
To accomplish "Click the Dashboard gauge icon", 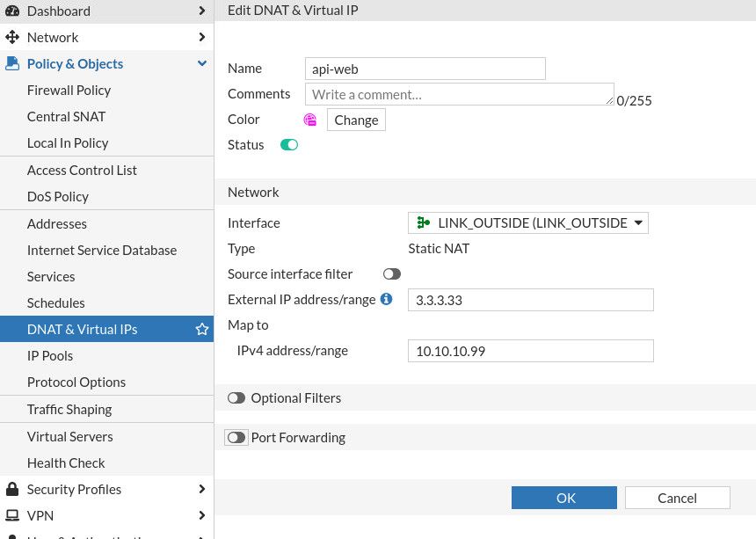I will [12, 11].
